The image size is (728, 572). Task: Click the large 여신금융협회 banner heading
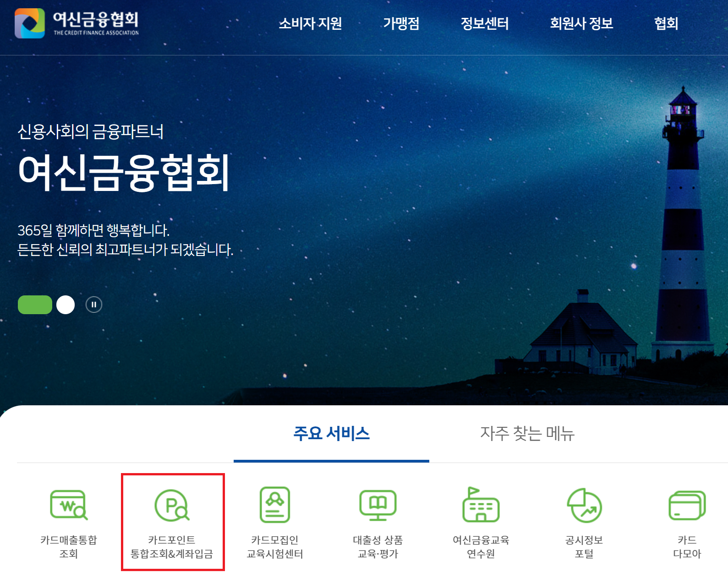[x=124, y=173]
